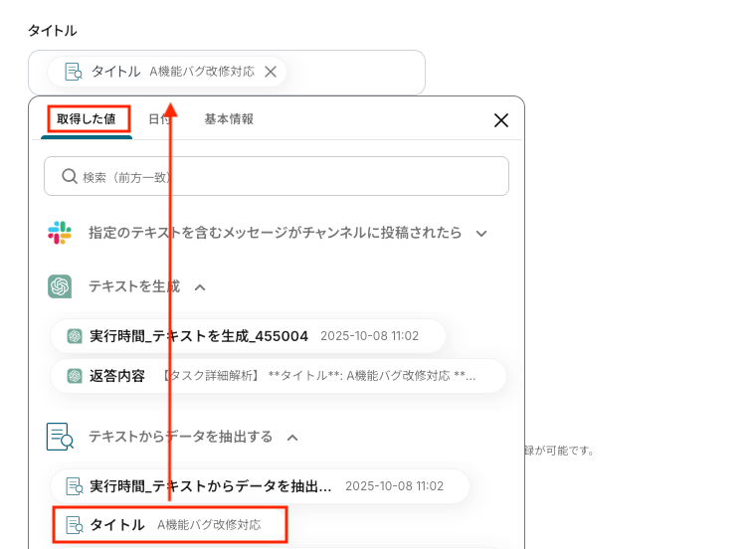The width and height of the screenshot is (756, 549).
Task: Collapse the テキストを生成 section
Action: coord(200,287)
